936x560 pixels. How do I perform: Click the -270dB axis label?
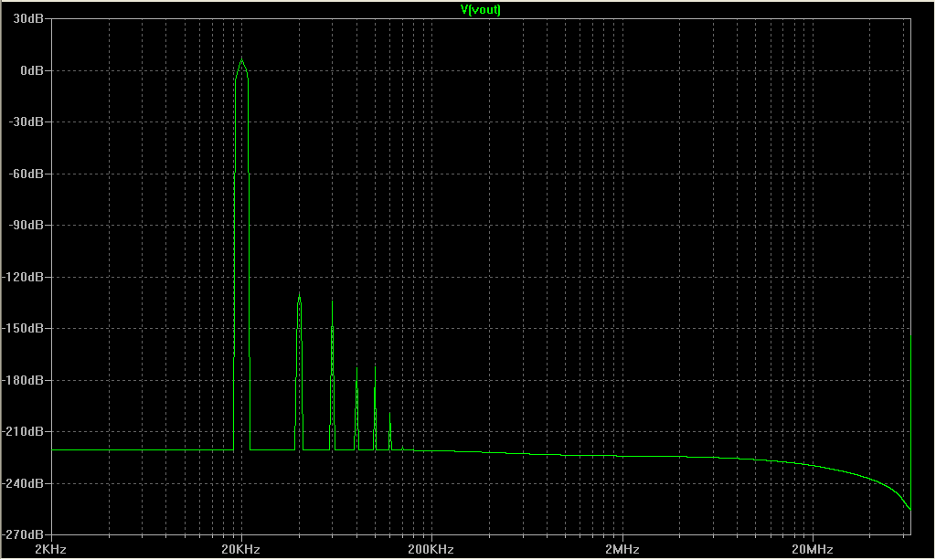(x=23, y=535)
